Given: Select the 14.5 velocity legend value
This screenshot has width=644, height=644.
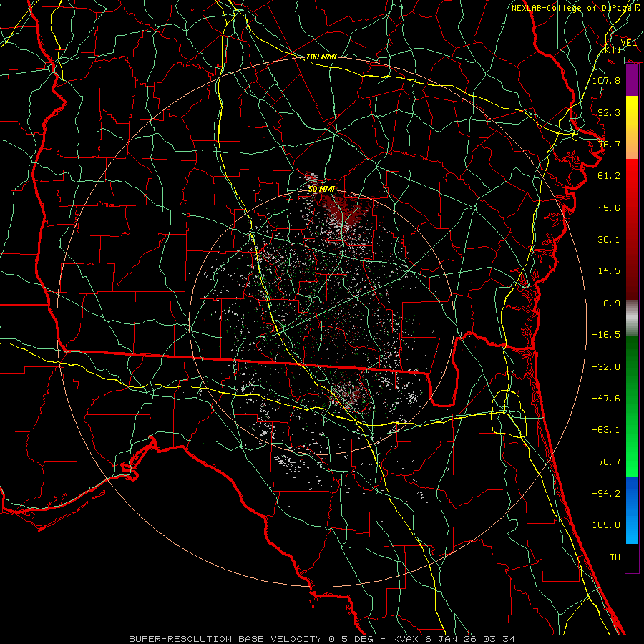Looking at the screenshot, I should [609, 271].
